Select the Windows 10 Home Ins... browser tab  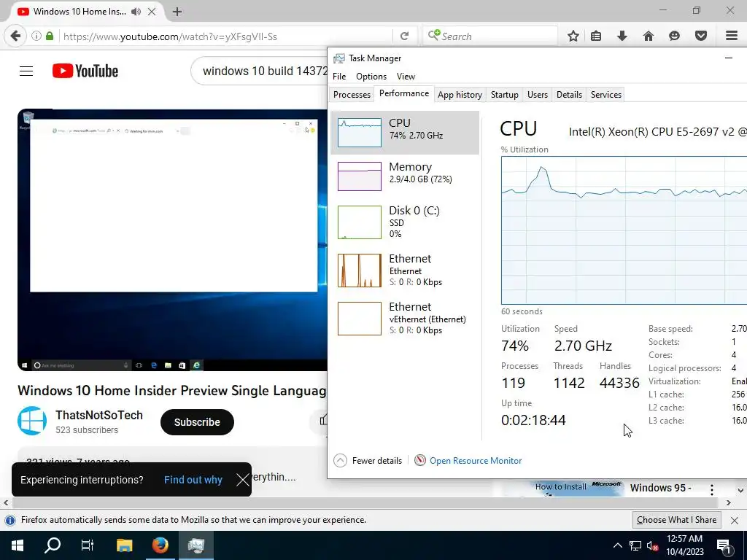(80, 12)
